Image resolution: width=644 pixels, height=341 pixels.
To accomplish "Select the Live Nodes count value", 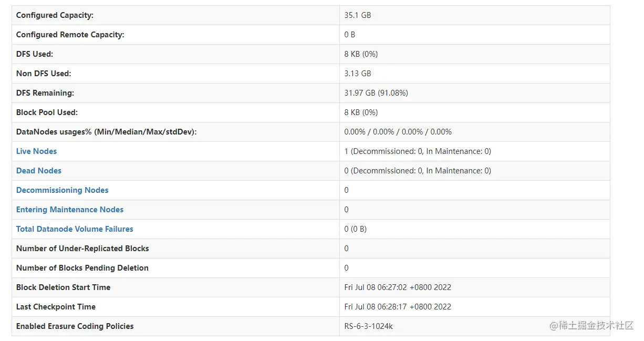I will [418, 151].
